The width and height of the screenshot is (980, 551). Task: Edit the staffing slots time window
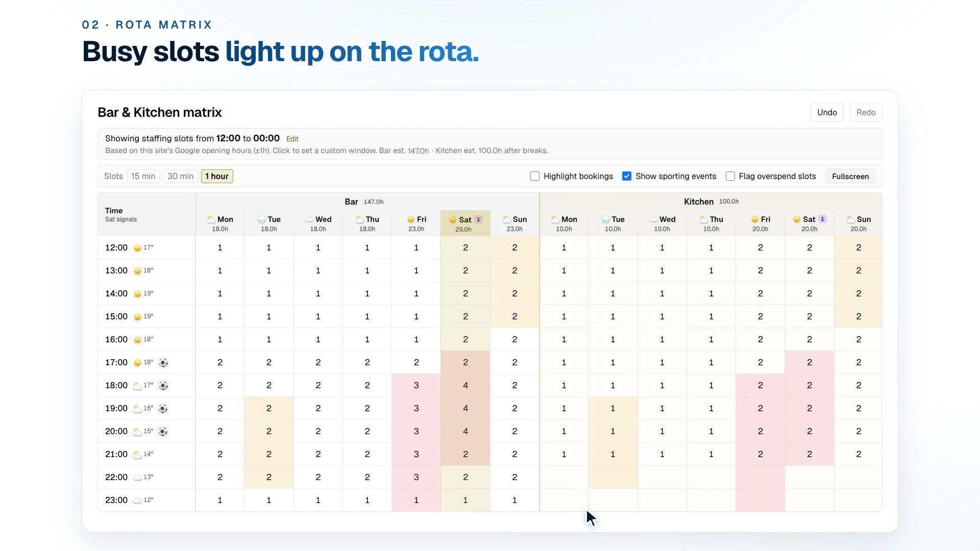tap(292, 139)
